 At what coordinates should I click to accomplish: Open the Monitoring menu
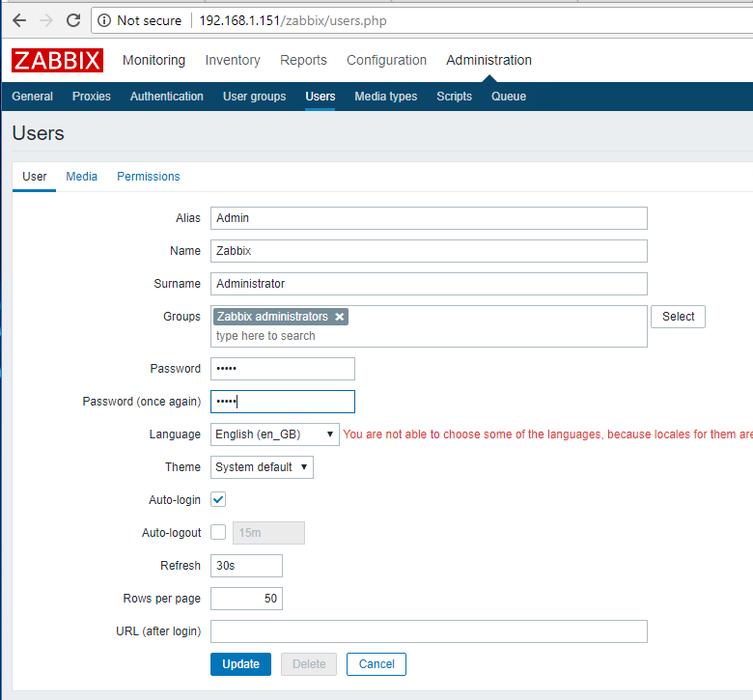click(x=153, y=60)
